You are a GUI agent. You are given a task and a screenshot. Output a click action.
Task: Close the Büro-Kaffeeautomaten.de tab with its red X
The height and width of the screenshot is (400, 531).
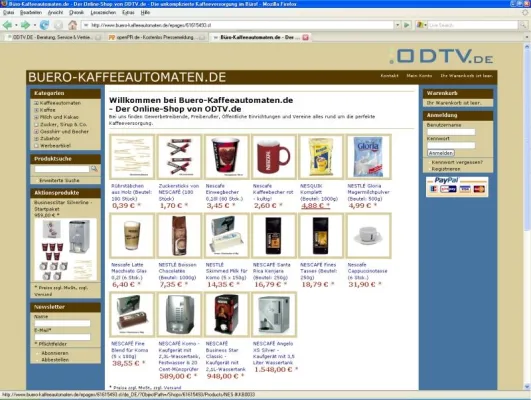coord(305,38)
